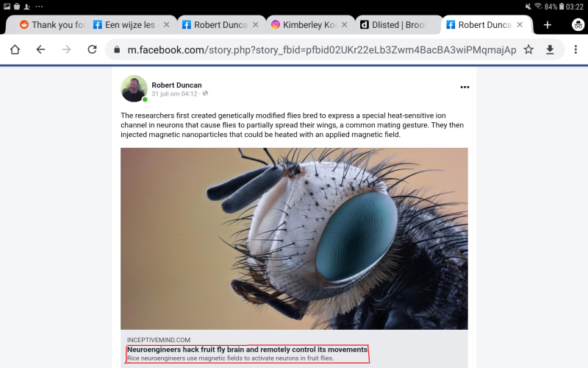
Task: Switch to the Thank you for tab
Action: pos(52,25)
